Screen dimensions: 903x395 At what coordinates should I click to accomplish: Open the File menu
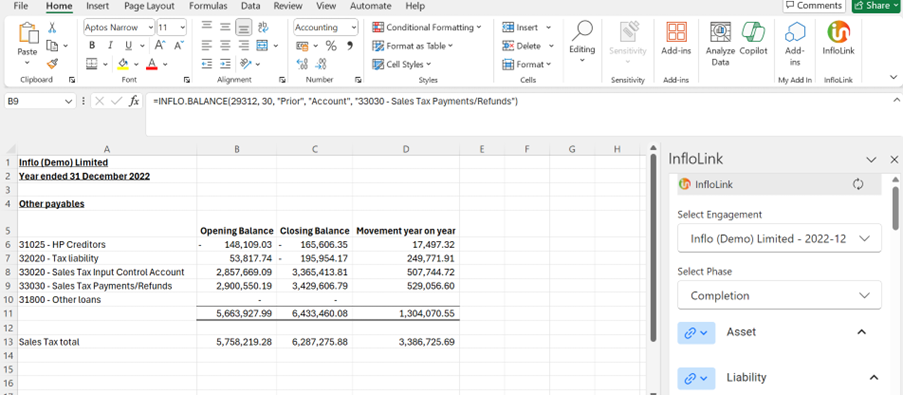coord(21,6)
